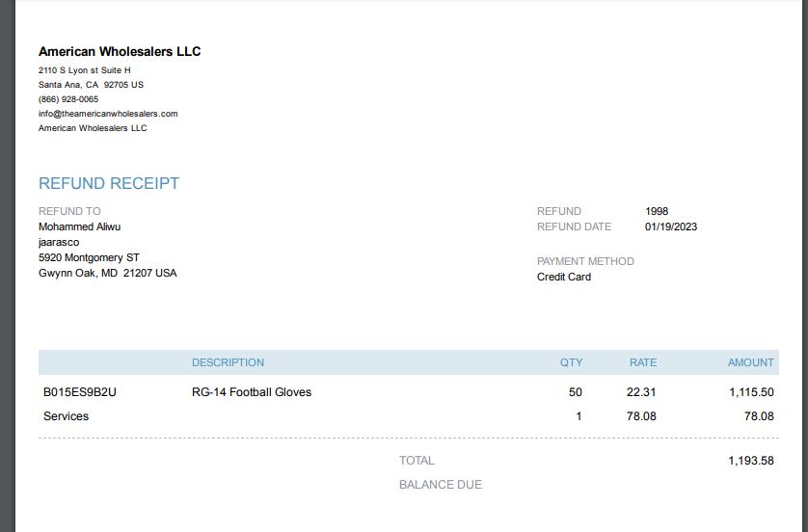Click the info@theamericanwholesalers.com email address
The width and height of the screenshot is (808, 532).
[108, 114]
